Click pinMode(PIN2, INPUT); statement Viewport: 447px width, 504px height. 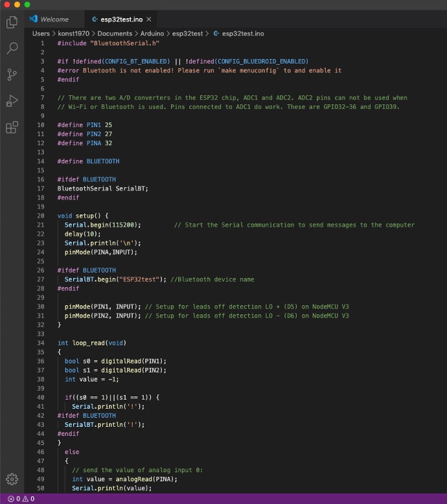tap(102, 315)
